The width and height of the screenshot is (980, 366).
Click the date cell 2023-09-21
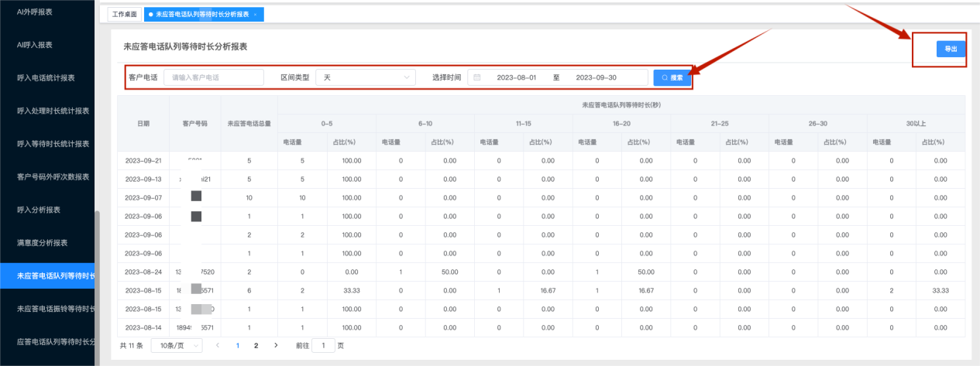coord(143,160)
